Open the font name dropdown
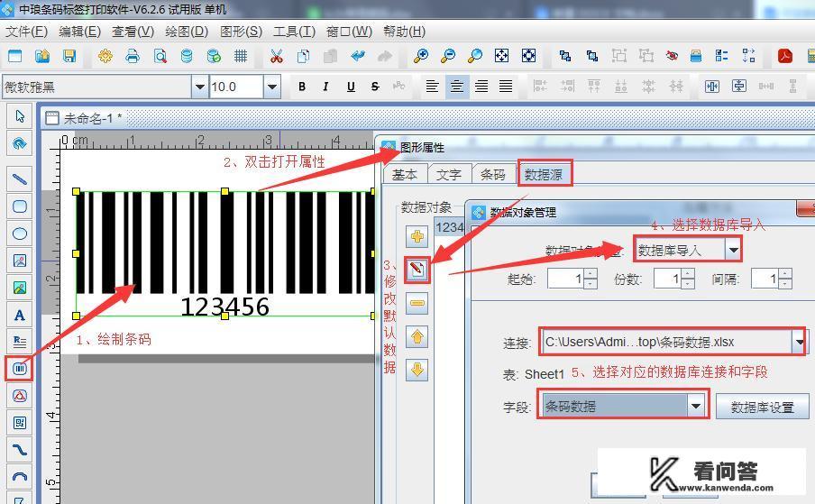 click(x=199, y=87)
